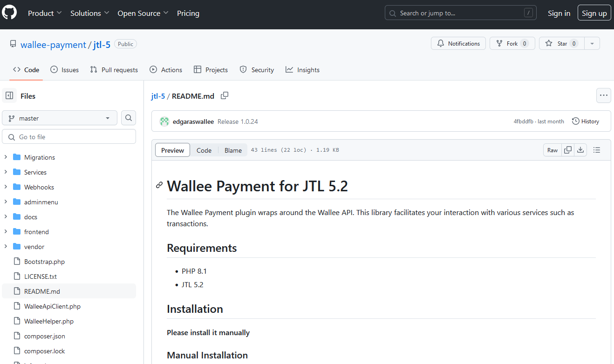The image size is (614, 364).
Task: Open the outline list icon
Action: point(597,150)
